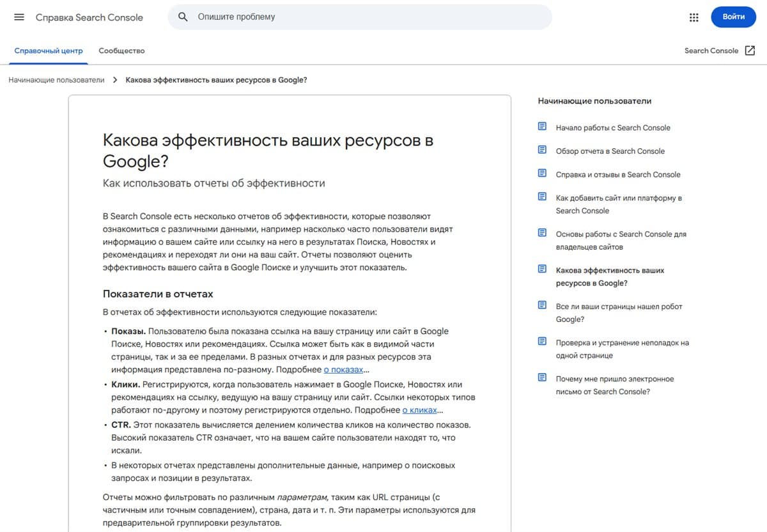767x532 pixels.
Task: Click the main article title heading
Action: [268, 151]
